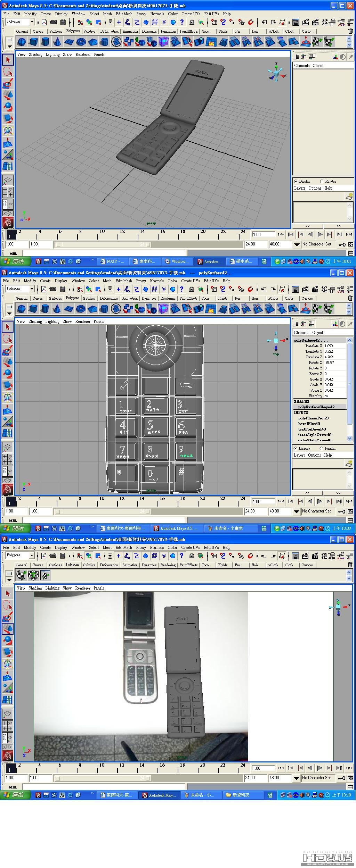The height and width of the screenshot is (868, 356).
Task: Toggle the auto keyframe key in the phone photo window
Action: click(x=342, y=778)
